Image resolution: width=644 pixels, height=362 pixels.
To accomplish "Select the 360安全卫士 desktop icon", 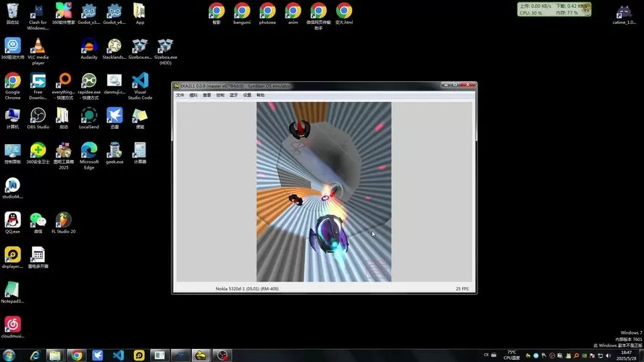I will click(x=38, y=153).
